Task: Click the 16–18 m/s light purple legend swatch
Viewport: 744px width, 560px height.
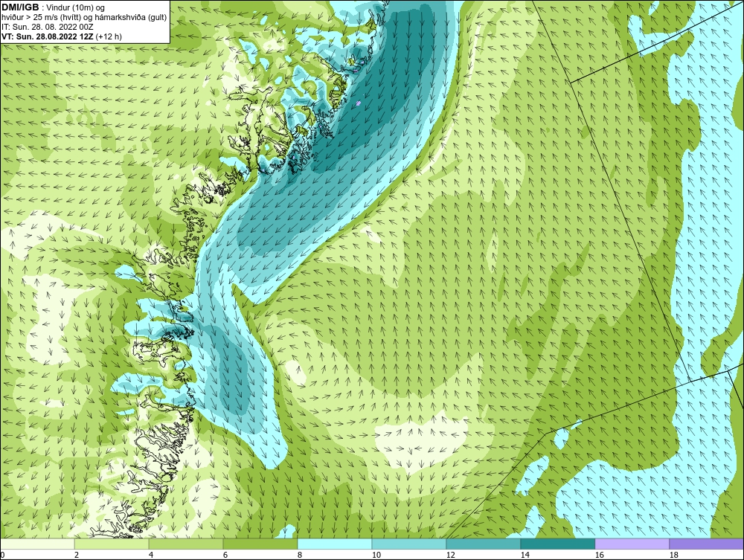Action: (x=632, y=544)
